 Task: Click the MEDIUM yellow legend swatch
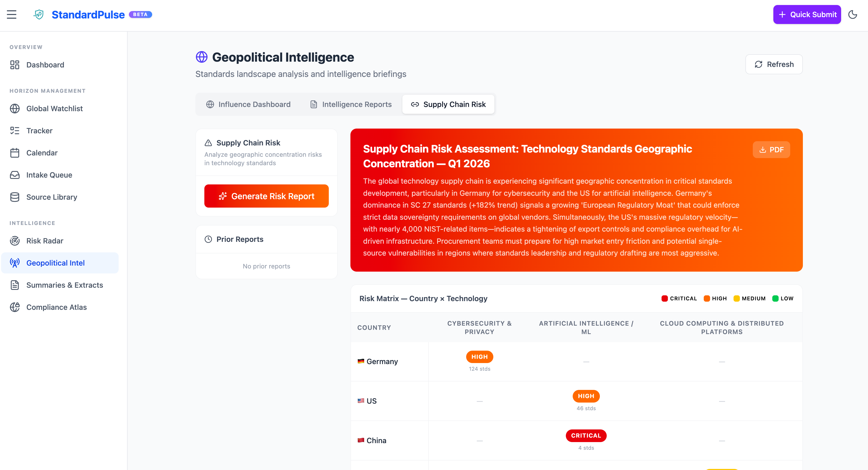(737, 298)
